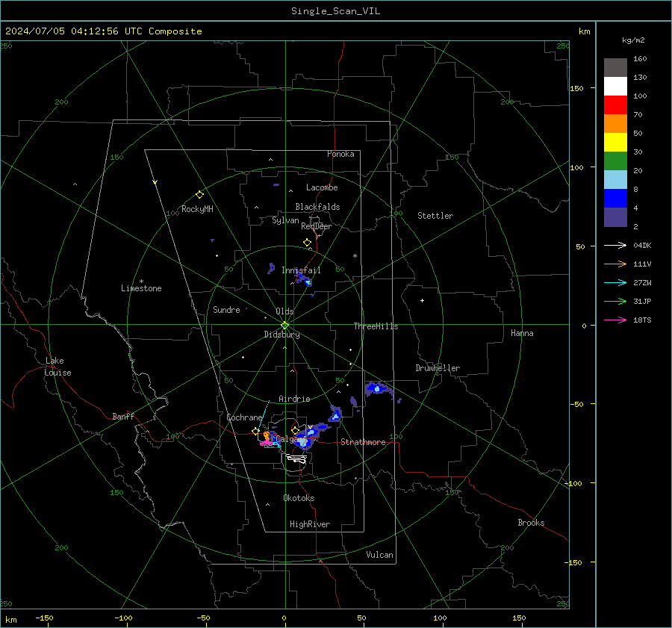Viewport: 672px width, 628px height.
Task: Click the Lake Louise label
Action: (x=57, y=367)
